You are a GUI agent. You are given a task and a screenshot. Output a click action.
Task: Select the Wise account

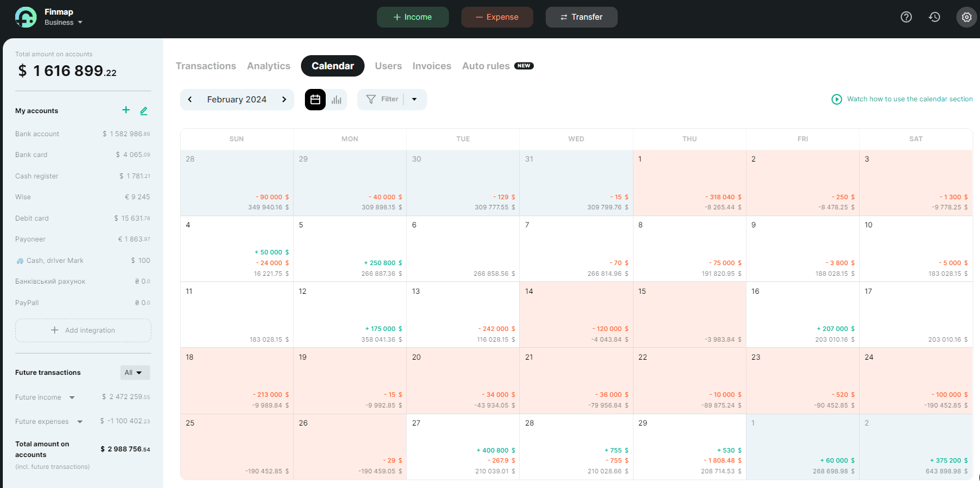pos(83,197)
